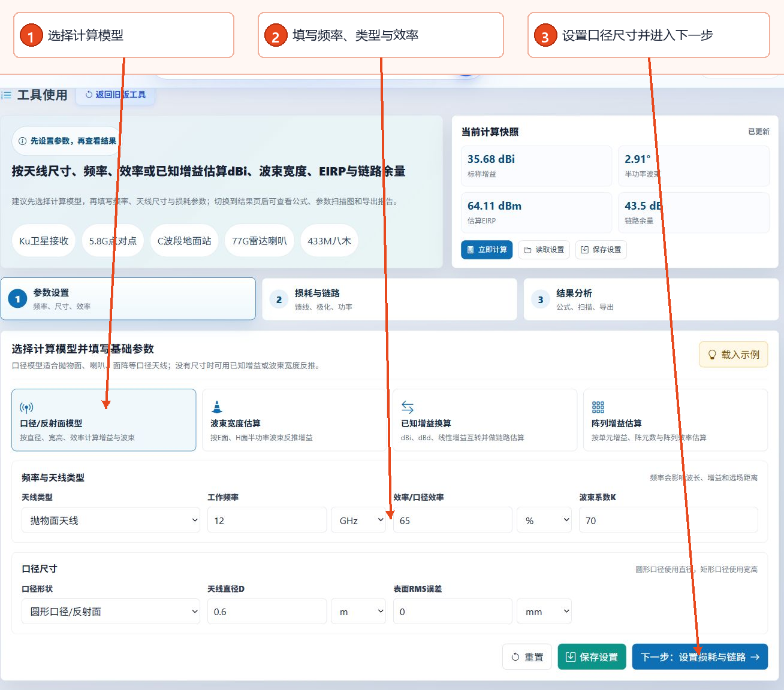Click the antenna signal icon of 口径/反射面模型
The width and height of the screenshot is (784, 690).
pos(26,407)
